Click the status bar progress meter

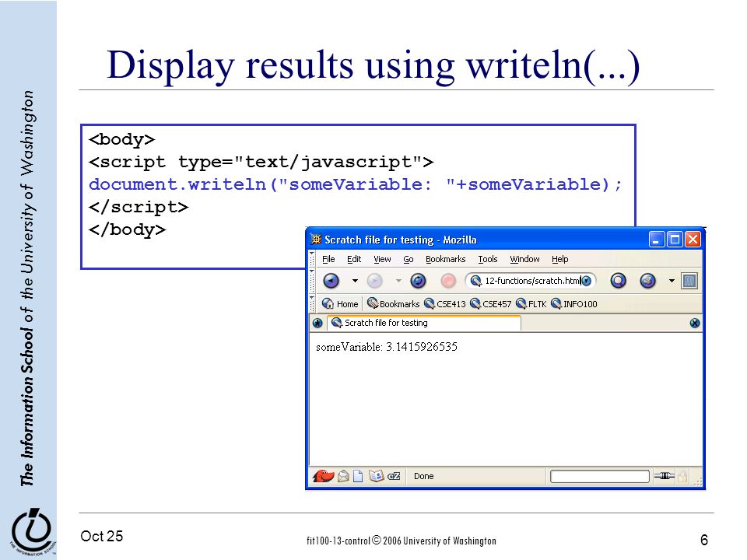pyautogui.click(x=600, y=476)
